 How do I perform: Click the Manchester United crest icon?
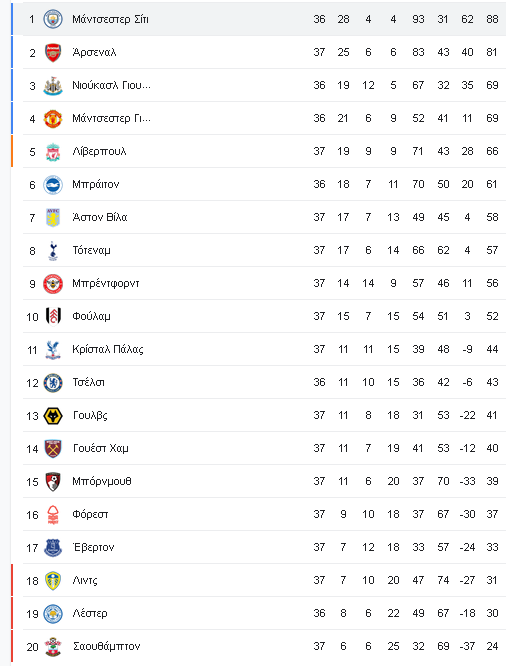click(53, 119)
